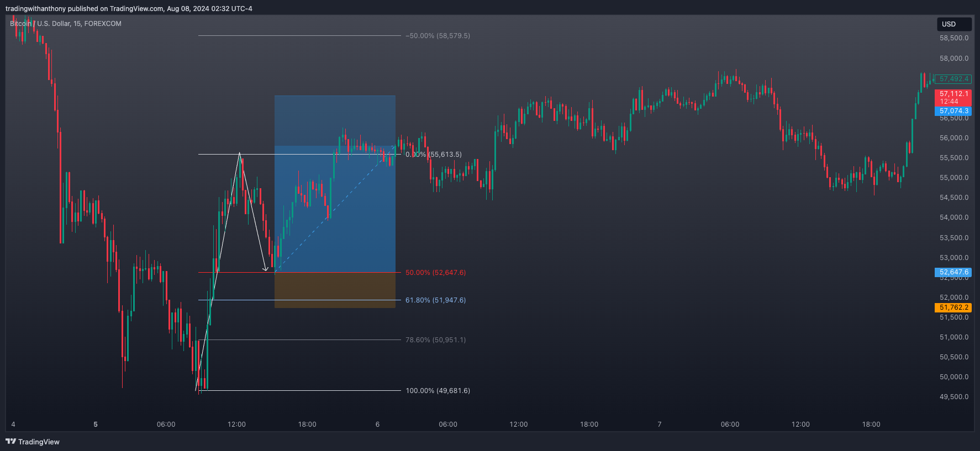Image resolution: width=980 pixels, height=451 pixels.
Task: Click the blue 57,074.3 price label
Action: 953,111
